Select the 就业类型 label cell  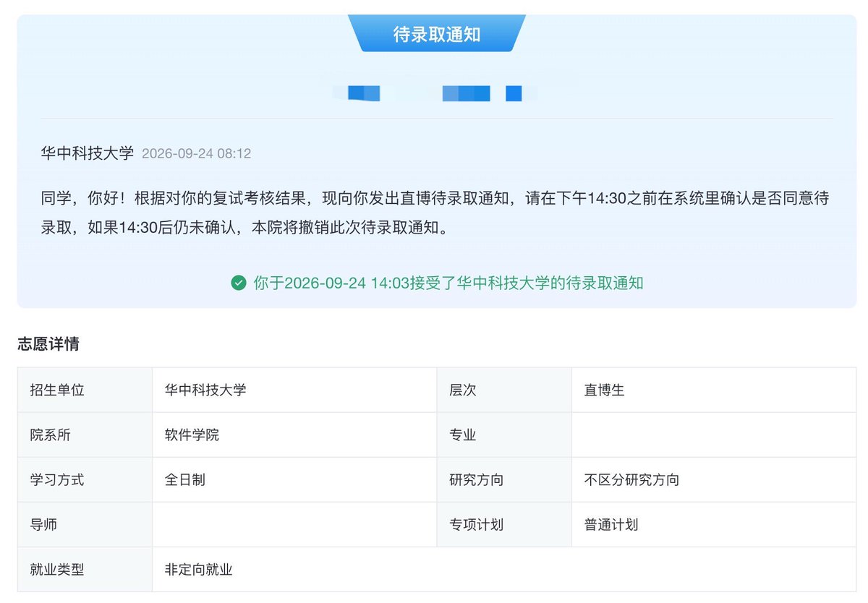[85, 570]
